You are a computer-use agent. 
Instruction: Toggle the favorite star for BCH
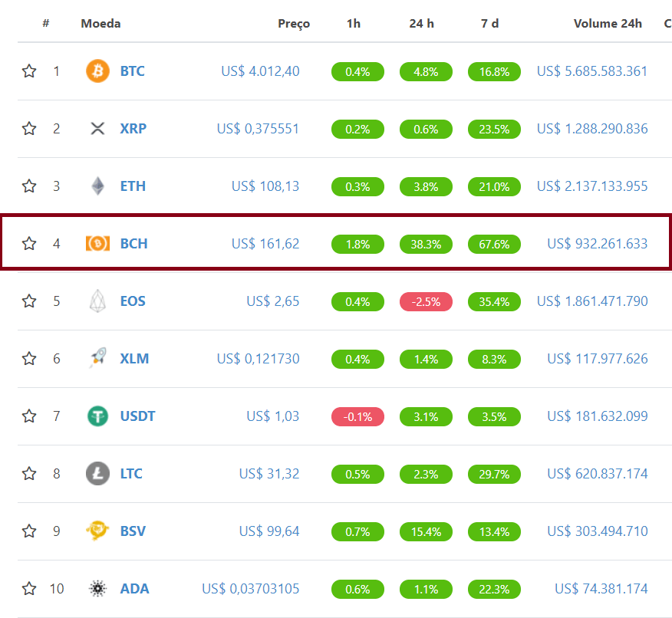click(29, 244)
